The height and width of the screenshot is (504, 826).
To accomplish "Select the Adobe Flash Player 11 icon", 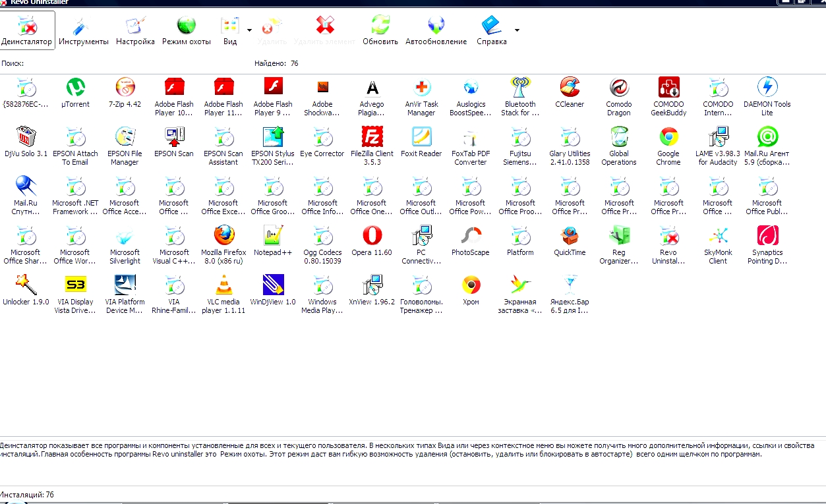I will (x=224, y=87).
